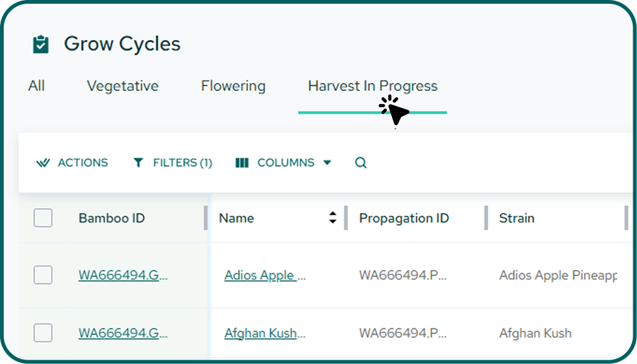Viewport: 637px width, 364px height.
Task: Open search with the magnifier icon
Action: tap(361, 163)
